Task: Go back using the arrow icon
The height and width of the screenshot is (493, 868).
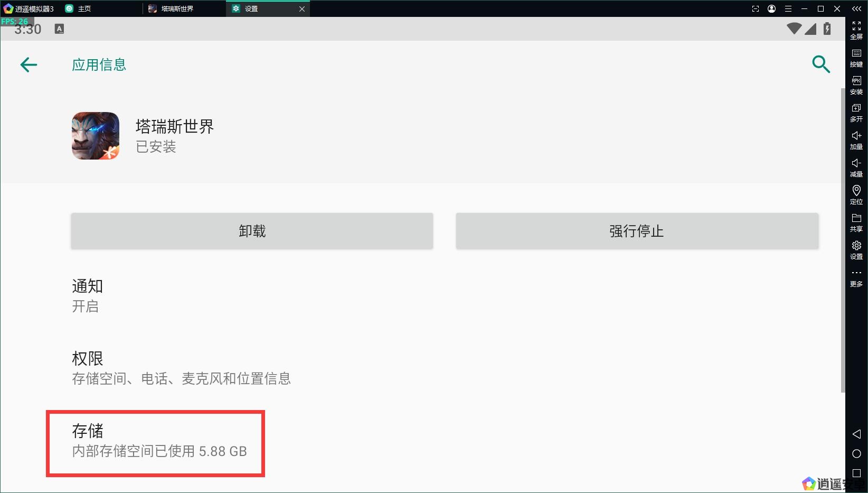Action: [x=29, y=64]
